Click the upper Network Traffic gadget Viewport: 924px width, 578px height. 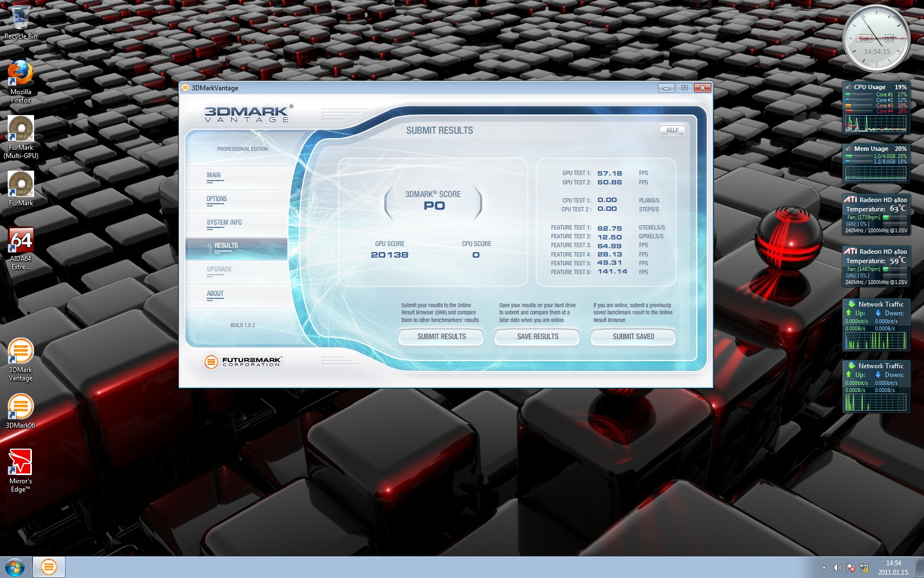click(876, 325)
